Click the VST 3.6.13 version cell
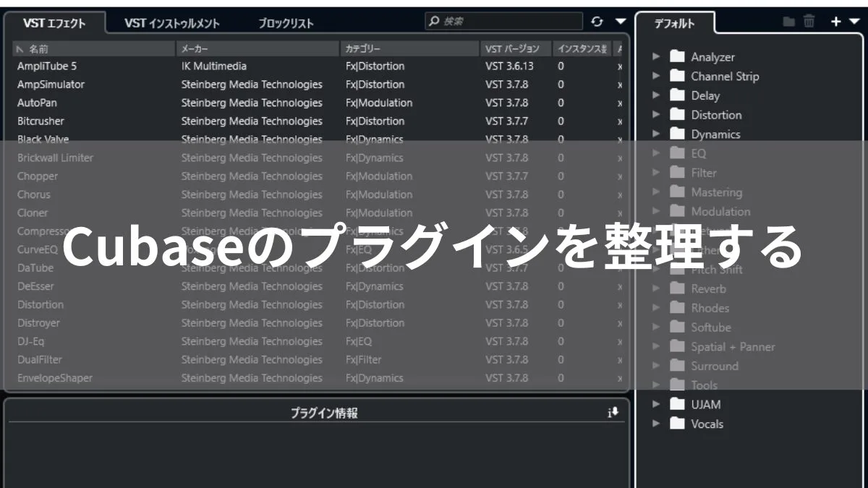The height and width of the screenshot is (488, 868). (x=509, y=66)
